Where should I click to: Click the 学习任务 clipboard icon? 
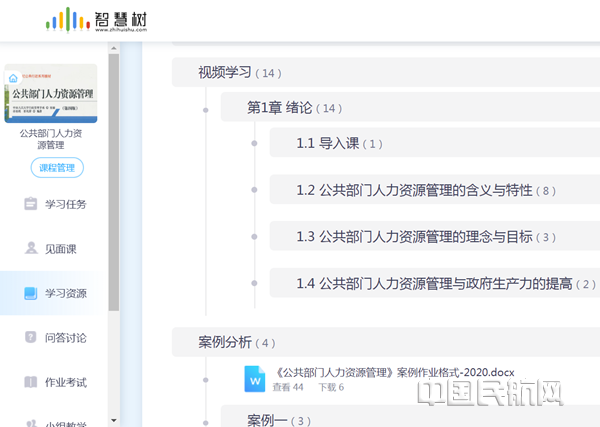pos(31,204)
